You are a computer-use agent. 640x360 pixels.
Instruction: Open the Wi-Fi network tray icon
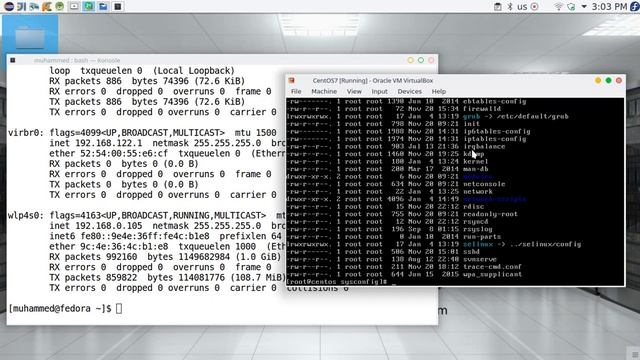[x=558, y=7]
